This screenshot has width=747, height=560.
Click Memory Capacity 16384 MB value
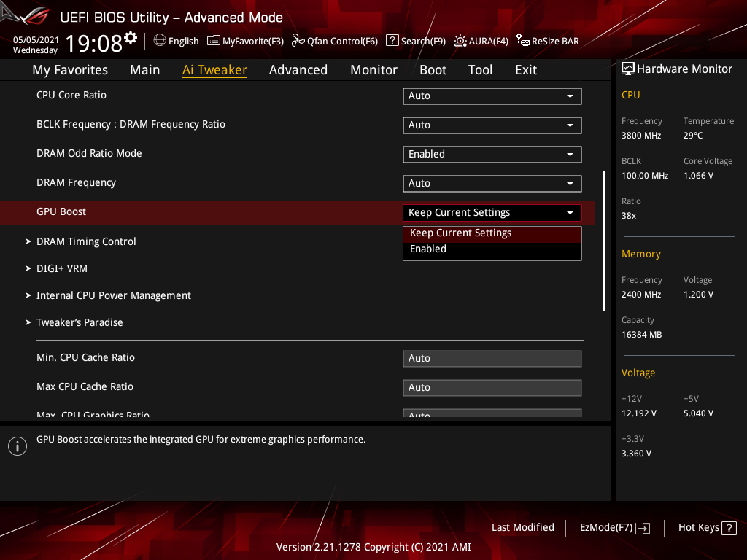641,335
